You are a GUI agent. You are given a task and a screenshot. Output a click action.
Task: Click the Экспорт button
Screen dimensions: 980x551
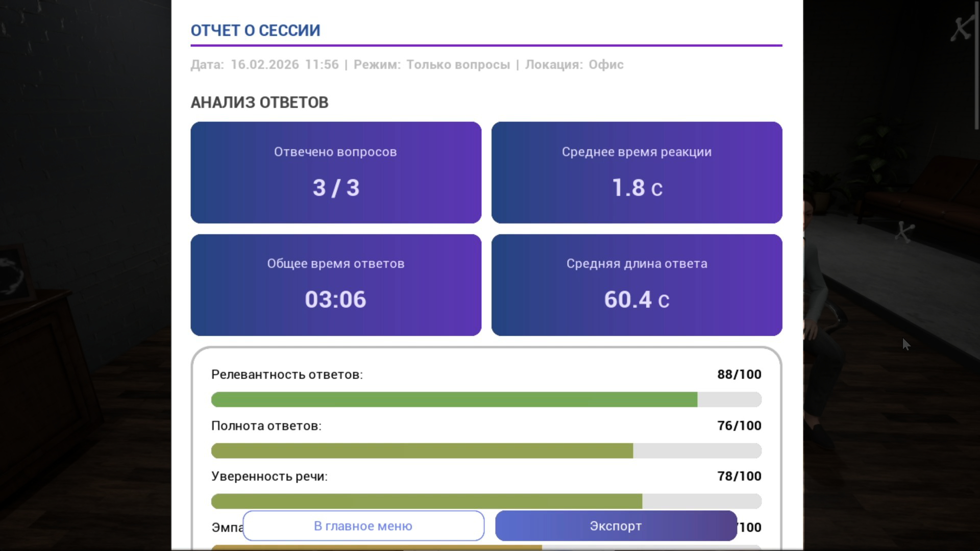click(616, 526)
